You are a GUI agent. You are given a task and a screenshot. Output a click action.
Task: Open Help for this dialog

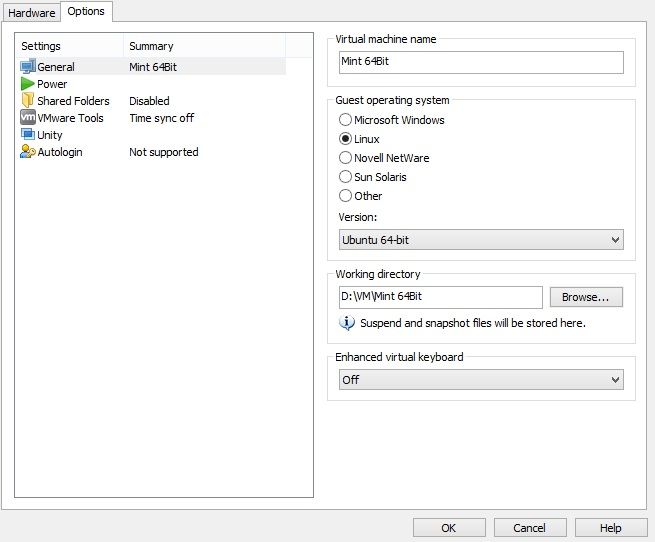(x=611, y=528)
